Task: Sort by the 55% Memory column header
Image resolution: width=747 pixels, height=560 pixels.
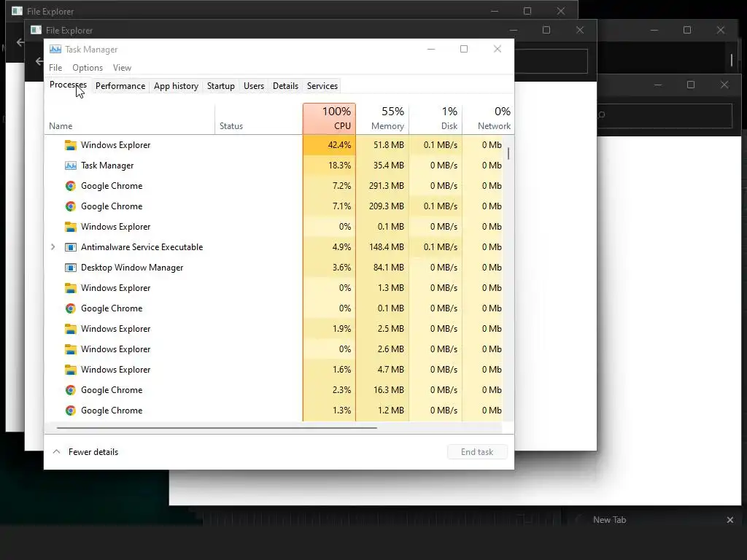Action: point(382,119)
